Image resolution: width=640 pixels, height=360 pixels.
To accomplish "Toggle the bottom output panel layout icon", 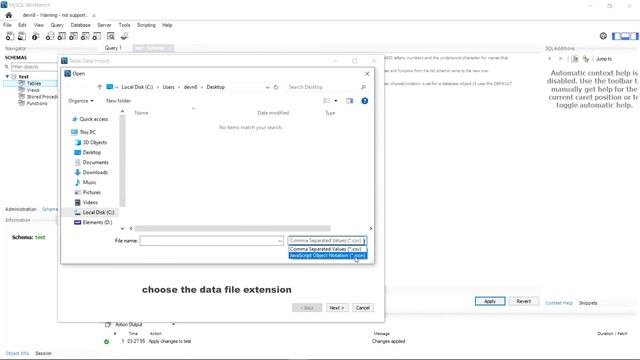I will (x=625, y=36).
